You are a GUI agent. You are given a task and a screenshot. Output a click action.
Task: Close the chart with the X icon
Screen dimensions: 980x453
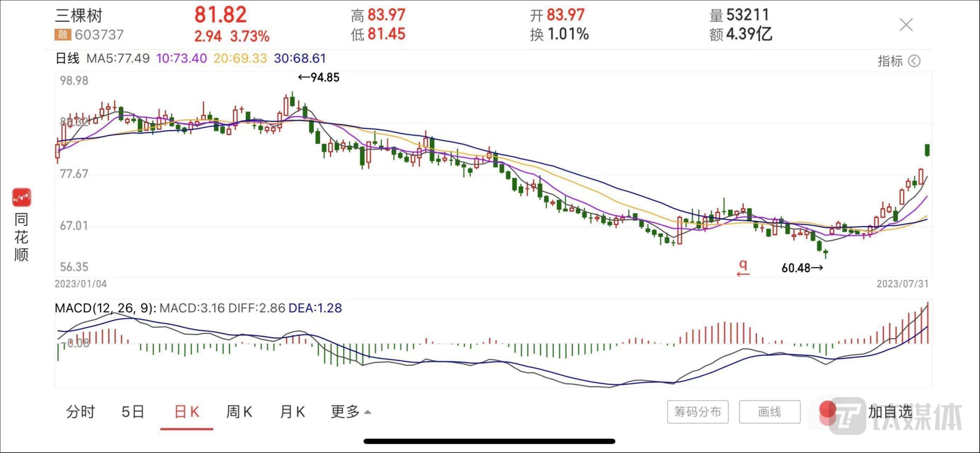click(906, 25)
